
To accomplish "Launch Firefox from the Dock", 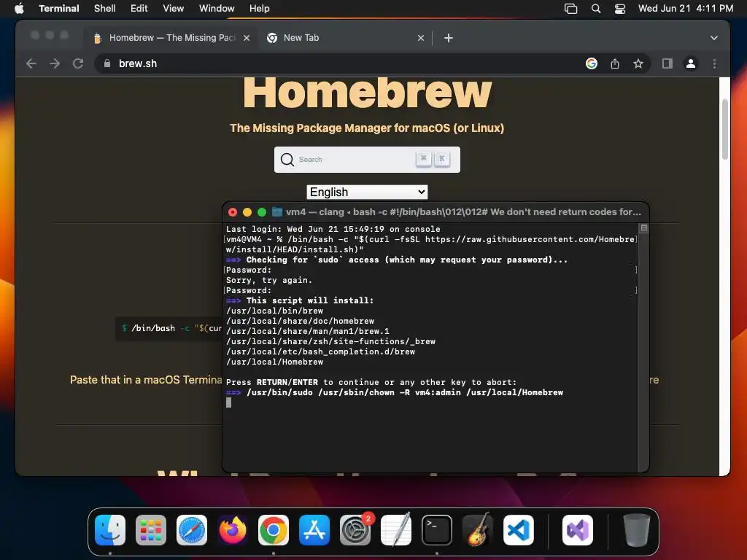I will click(x=233, y=530).
